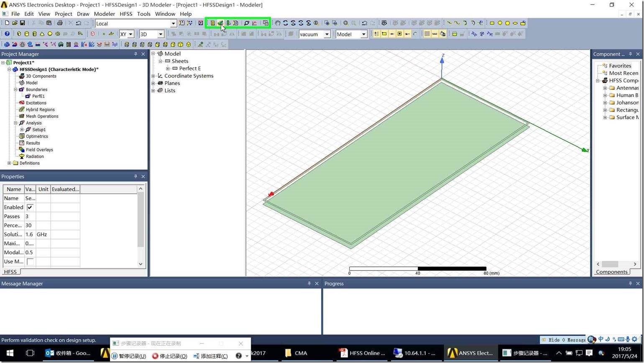Select the Components tab at panel bottom
The width and height of the screenshot is (644, 363).
(x=611, y=272)
